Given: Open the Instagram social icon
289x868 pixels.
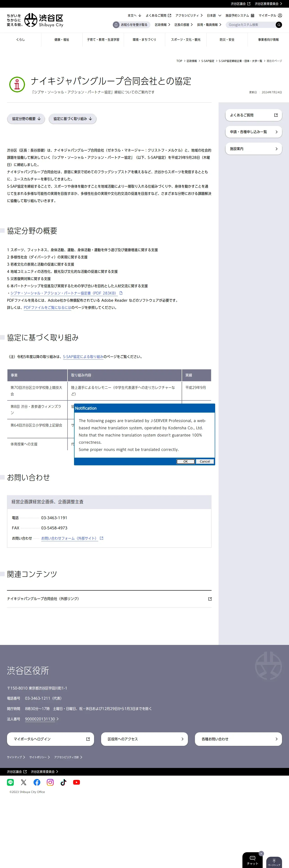Looking at the screenshot, I should coord(50,782).
